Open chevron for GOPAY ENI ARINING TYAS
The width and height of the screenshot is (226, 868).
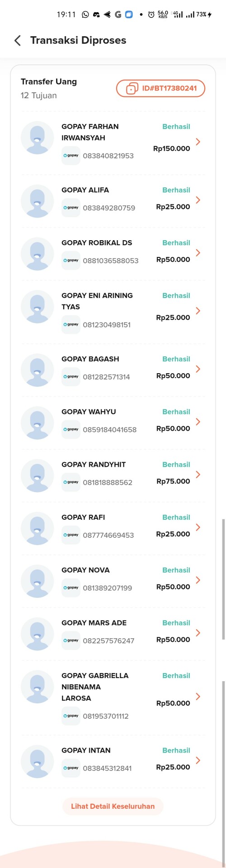[x=198, y=311]
